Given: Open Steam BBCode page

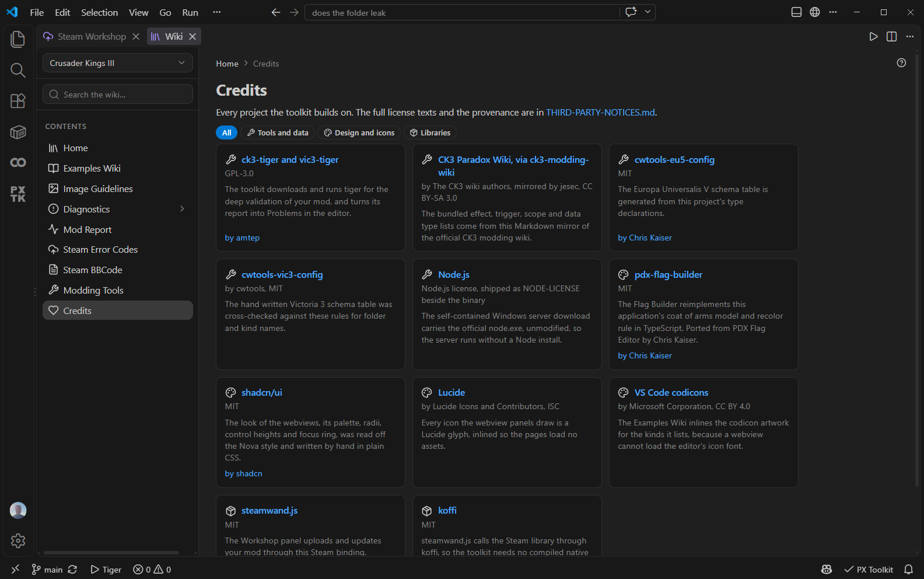Looking at the screenshot, I should click(118, 270).
